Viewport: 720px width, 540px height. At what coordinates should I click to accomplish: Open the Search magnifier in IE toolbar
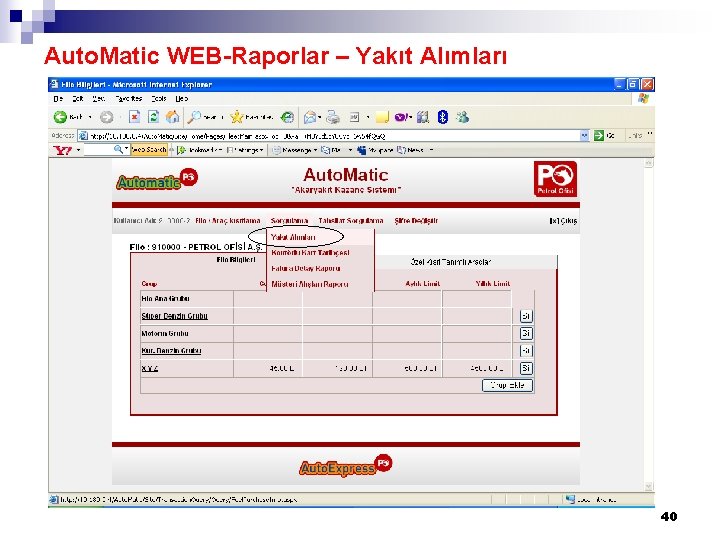(x=194, y=117)
